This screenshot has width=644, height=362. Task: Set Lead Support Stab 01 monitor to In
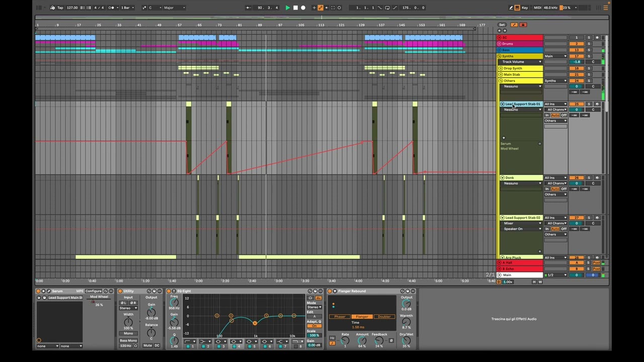[547, 115]
